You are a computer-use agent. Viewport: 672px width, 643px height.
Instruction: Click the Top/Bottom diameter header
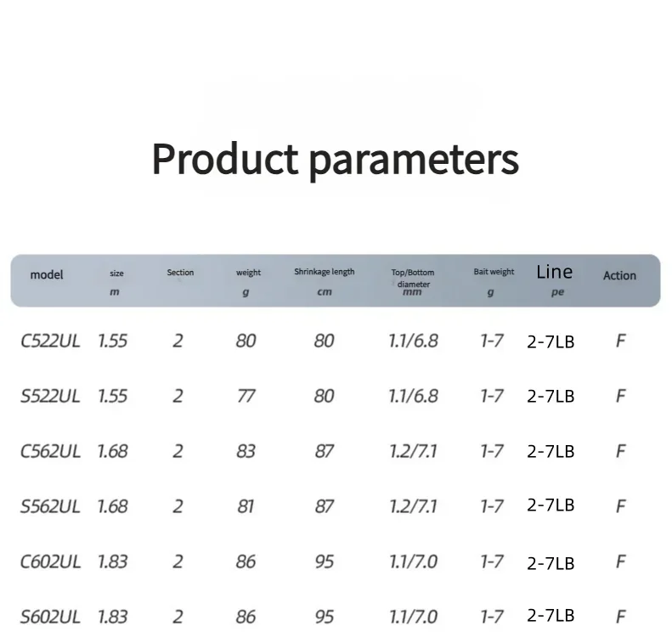[413, 279]
